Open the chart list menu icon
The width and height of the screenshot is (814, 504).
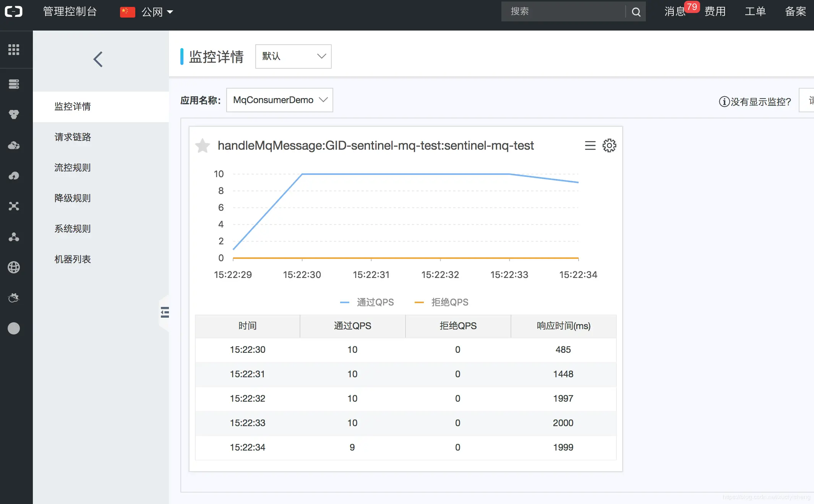[590, 145]
